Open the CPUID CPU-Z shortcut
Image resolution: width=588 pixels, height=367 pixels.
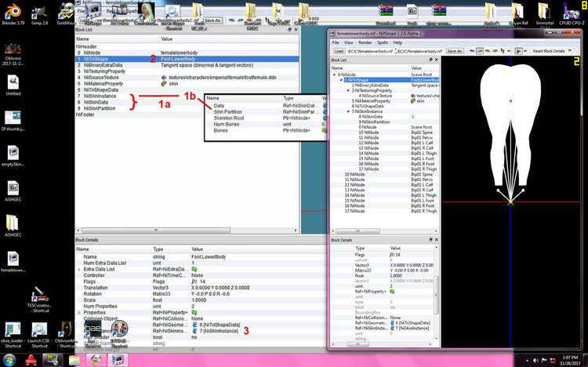point(572,14)
